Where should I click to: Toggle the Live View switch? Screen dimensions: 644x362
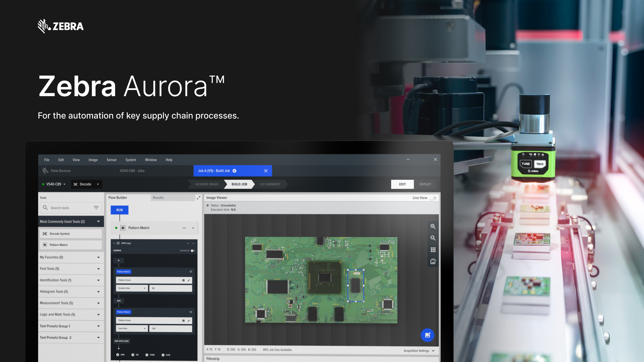click(433, 198)
